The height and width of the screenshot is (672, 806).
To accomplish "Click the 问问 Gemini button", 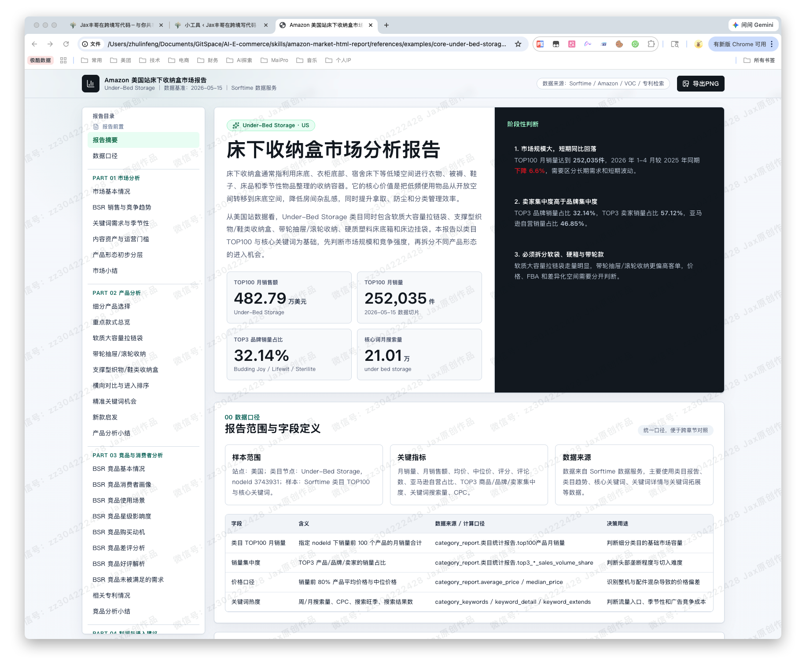I will 753,25.
